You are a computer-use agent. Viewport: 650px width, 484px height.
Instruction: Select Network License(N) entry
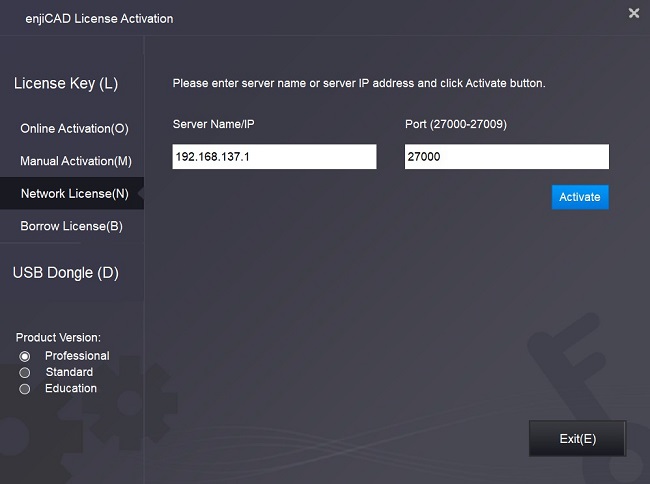(x=72, y=193)
